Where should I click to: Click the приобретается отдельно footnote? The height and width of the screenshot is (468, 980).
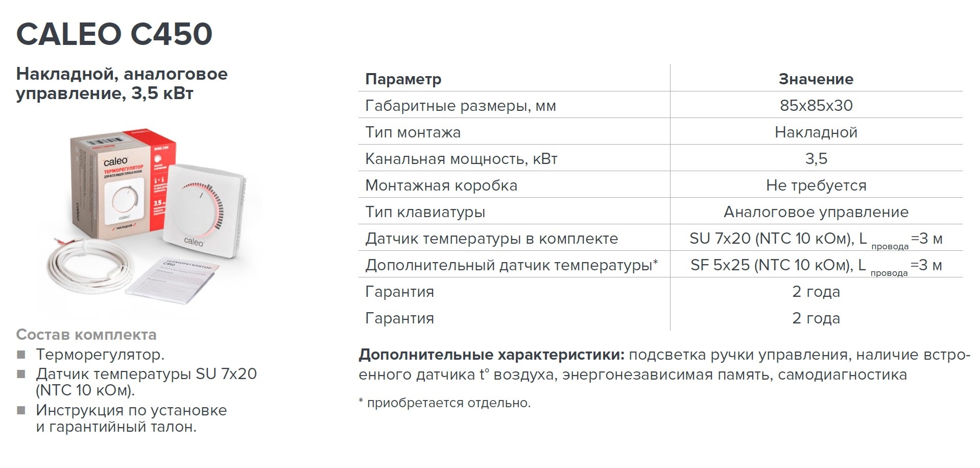(445, 403)
